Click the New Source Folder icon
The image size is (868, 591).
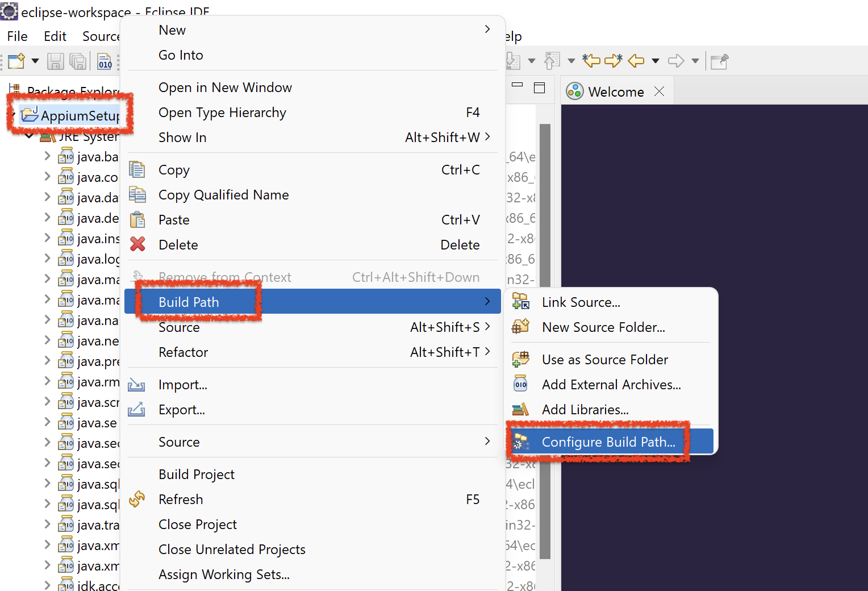(x=521, y=326)
